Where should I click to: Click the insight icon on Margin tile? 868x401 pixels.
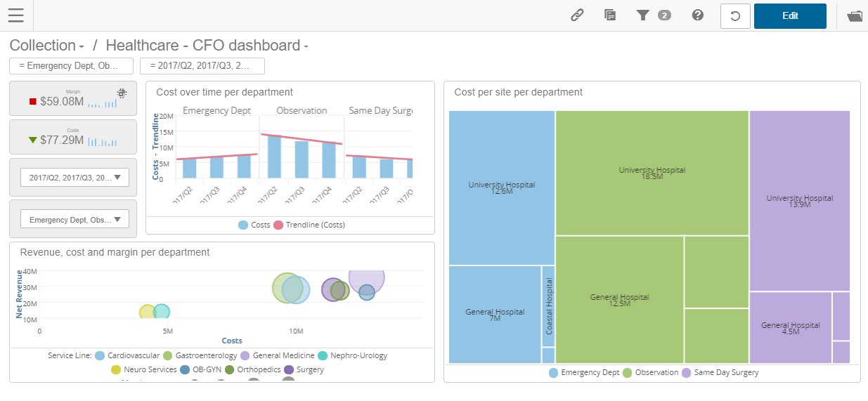(122, 93)
